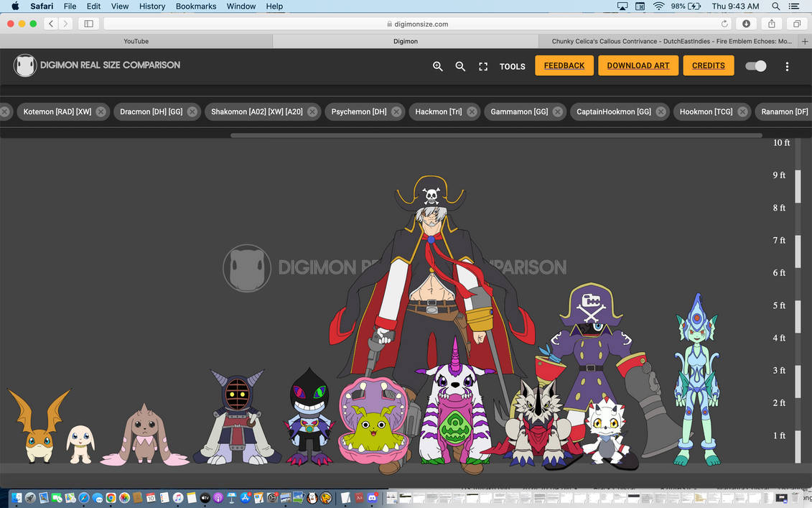Open the Bookmarks menu
This screenshot has width=812, height=508.
[195, 6]
